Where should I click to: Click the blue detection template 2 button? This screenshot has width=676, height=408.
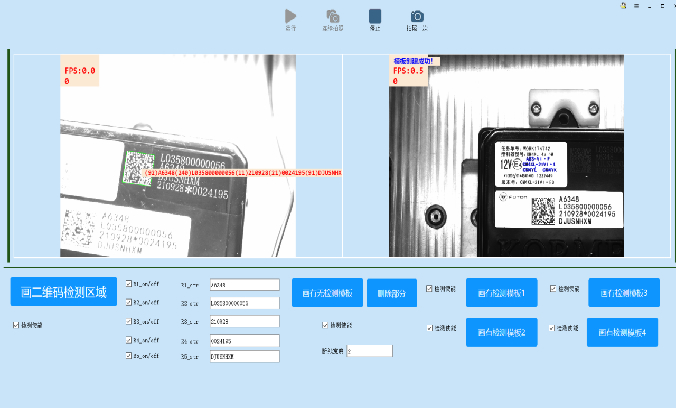[x=501, y=332]
